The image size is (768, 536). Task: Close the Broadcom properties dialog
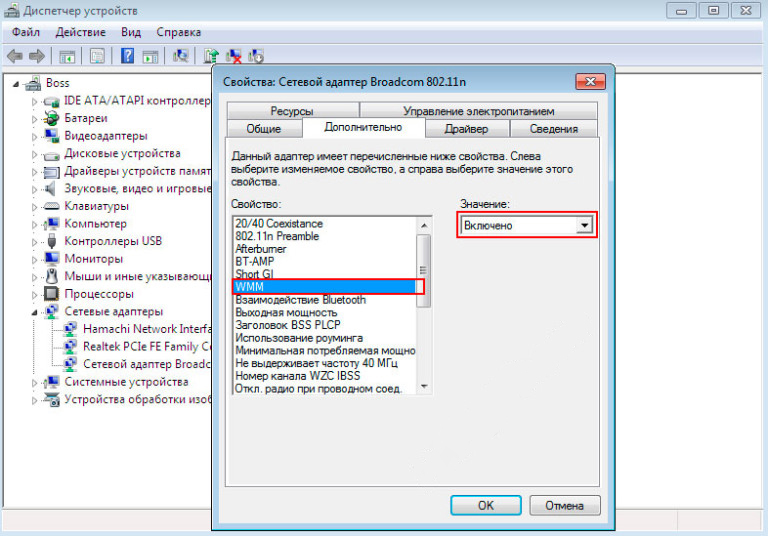(591, 81)
